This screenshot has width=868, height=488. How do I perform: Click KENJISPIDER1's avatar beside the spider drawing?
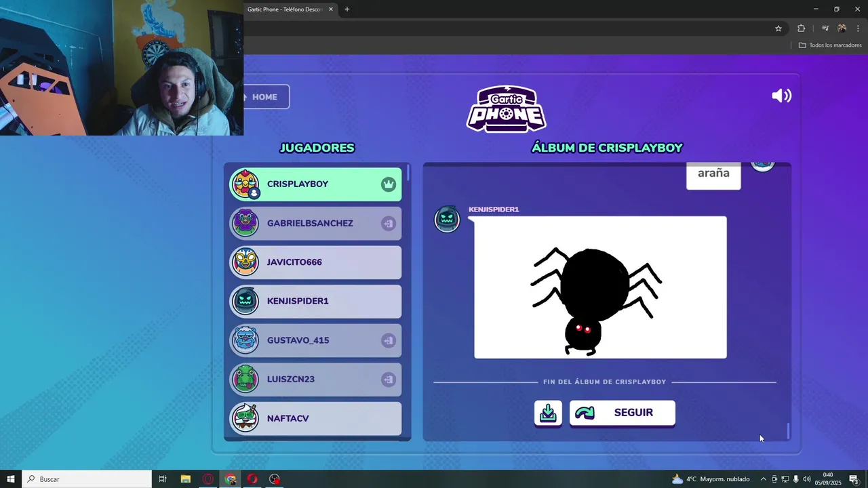pos(447,219)
